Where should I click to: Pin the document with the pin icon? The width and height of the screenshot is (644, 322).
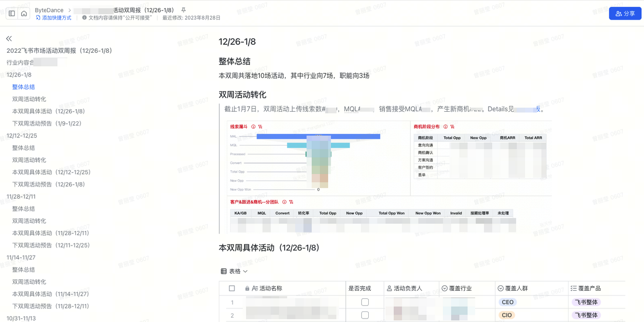pos(183,10)
